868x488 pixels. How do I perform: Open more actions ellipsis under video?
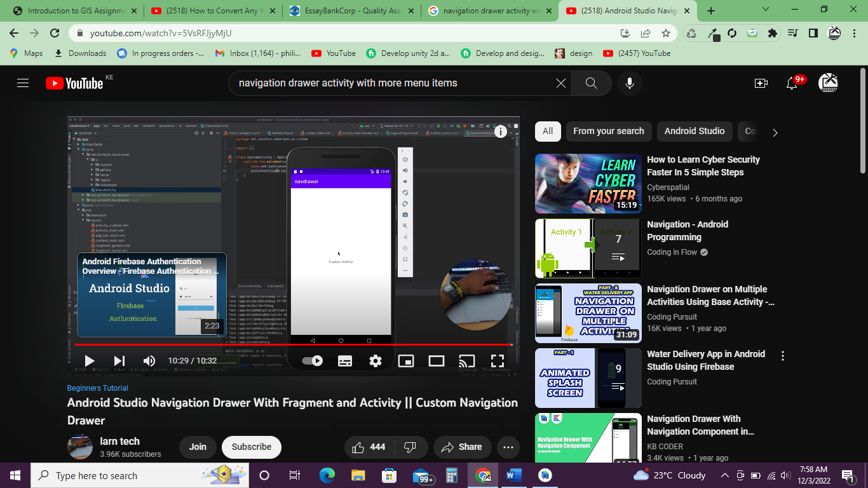point(508,447)
